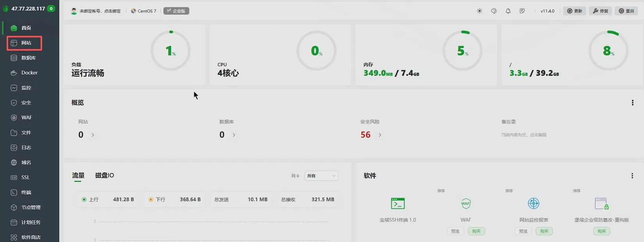Viewport: 644px width, 242px height.
Task: Open the 概览 panel three-dot menu
Action: 632,103
